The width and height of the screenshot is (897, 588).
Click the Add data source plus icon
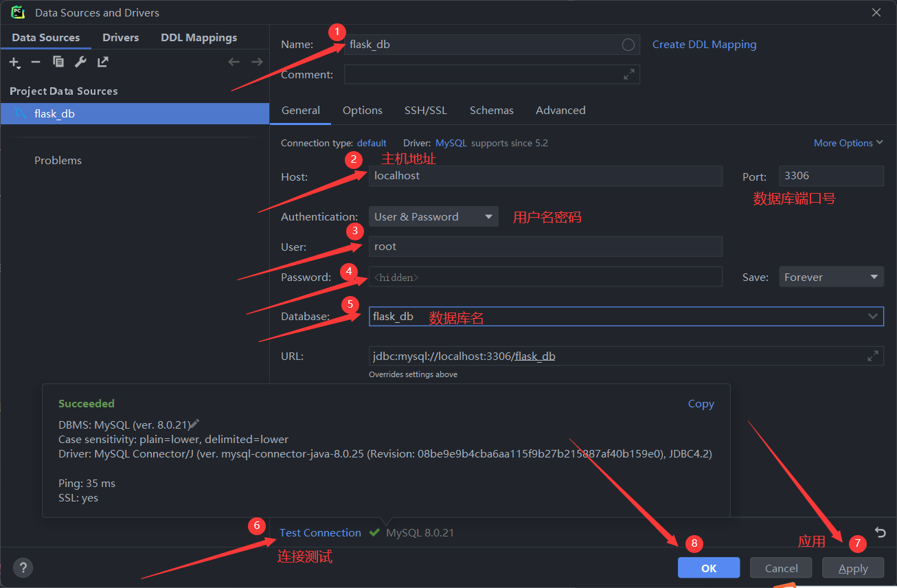[x=14, y=63]
